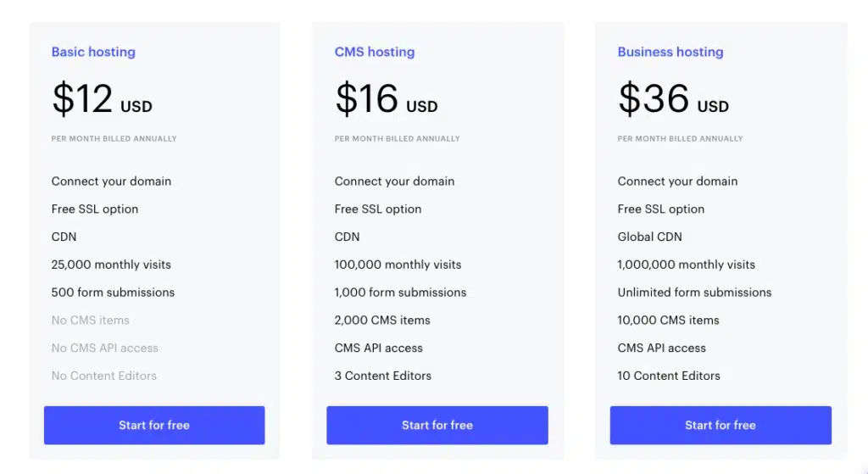Click the 2,000 CMS items feature

point(382,321)
